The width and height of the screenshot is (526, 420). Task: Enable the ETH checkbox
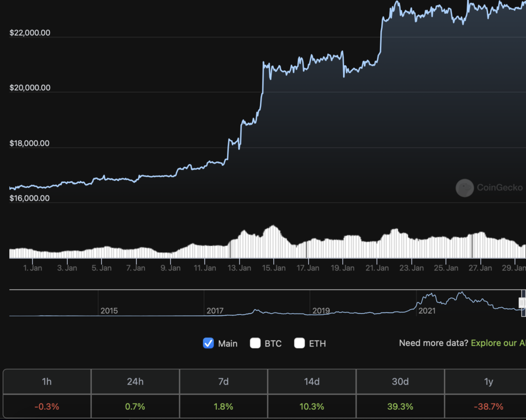[x=299, y=343]
